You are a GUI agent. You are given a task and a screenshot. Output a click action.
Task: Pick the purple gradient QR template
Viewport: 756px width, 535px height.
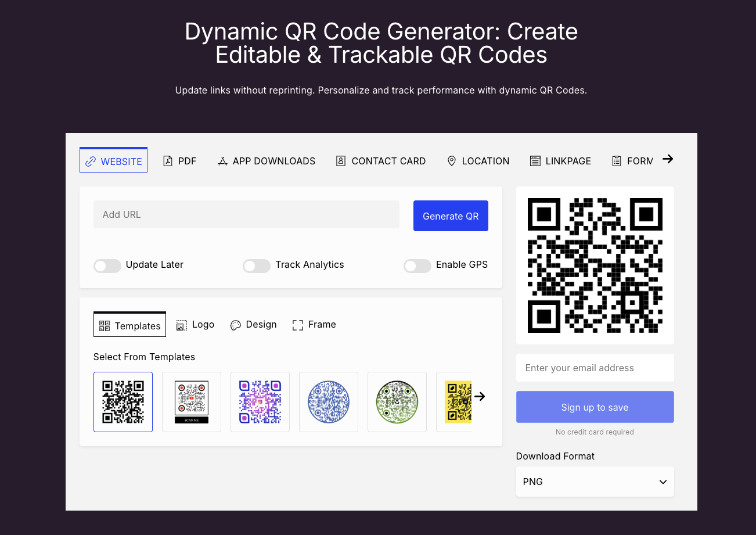[260, 402]
